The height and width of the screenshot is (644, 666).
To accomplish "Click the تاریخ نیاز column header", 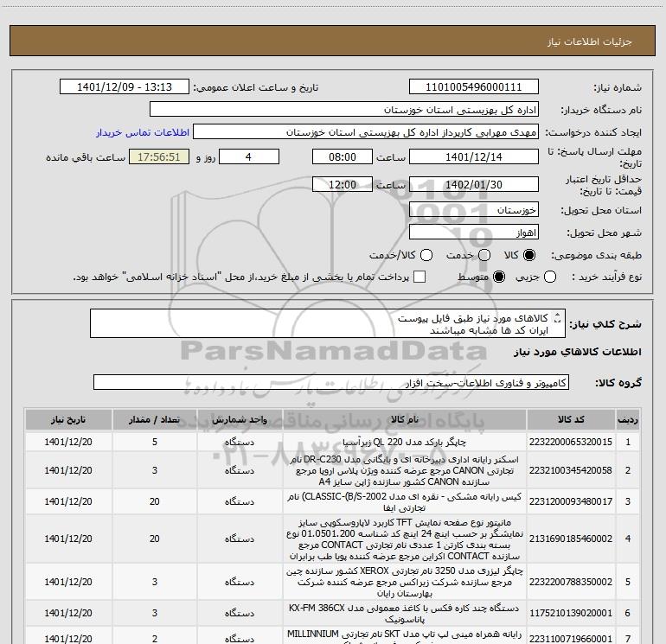I will click(68, 419).
